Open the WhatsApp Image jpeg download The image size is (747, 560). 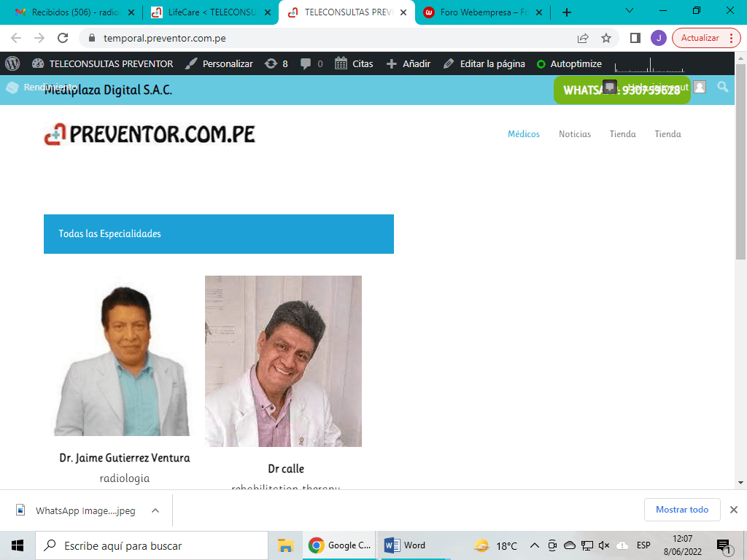tap(76, 510)
